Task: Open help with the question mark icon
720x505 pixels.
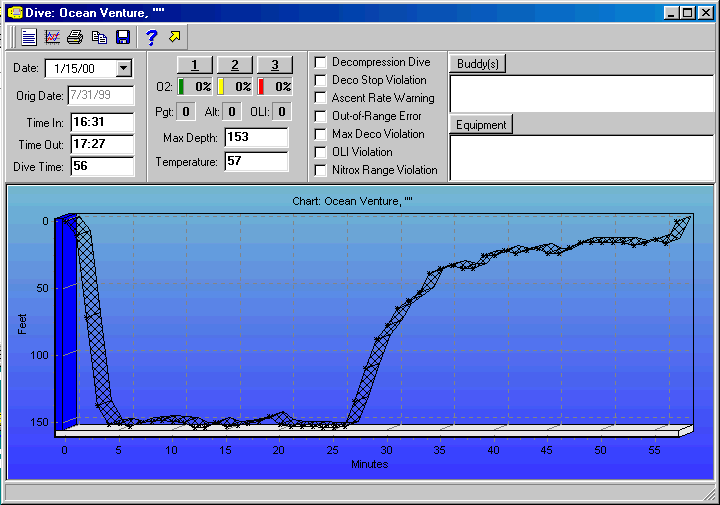Action: (151, 37)
